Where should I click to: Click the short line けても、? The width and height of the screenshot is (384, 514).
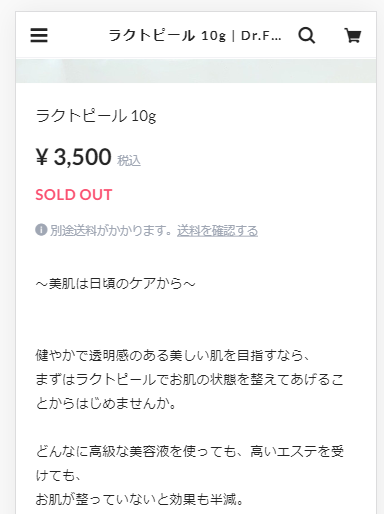58,476
